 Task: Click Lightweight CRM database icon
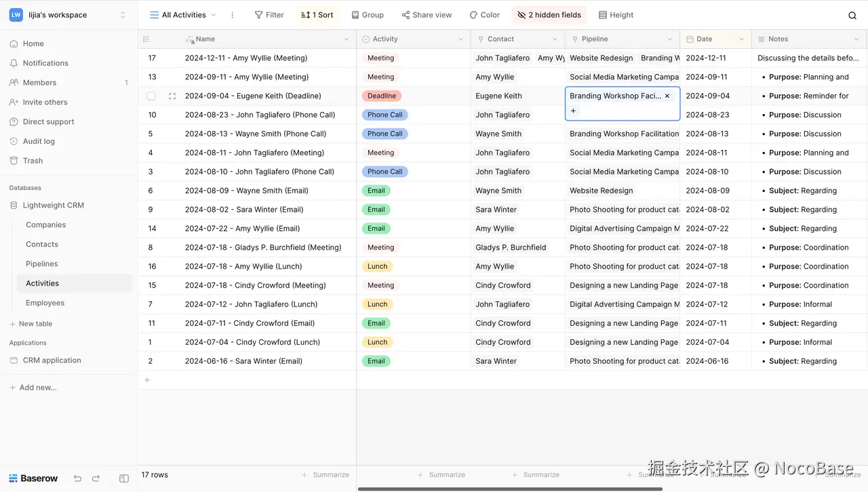pyautogui.click(x=14, y=205)
